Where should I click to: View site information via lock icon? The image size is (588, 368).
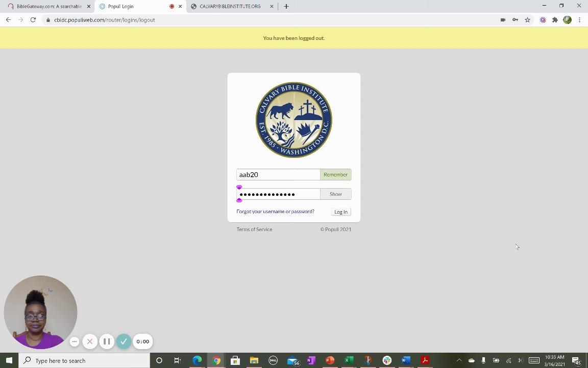point(48,20)
